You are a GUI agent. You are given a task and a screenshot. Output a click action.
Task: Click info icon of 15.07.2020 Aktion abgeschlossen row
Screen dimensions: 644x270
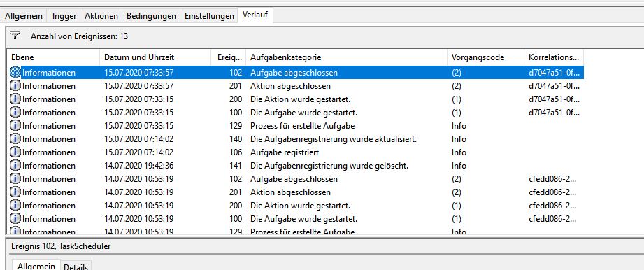click(x=15, y=86)
